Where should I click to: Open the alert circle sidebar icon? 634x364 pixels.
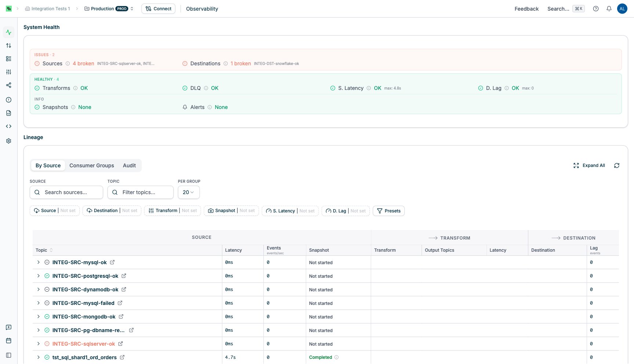click(9, 100)
